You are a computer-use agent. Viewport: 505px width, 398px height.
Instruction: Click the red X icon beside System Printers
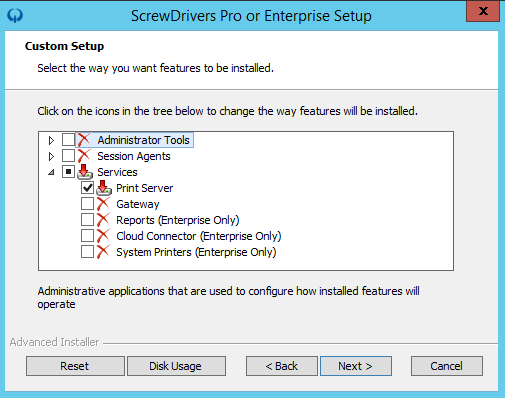coord(103,252)
